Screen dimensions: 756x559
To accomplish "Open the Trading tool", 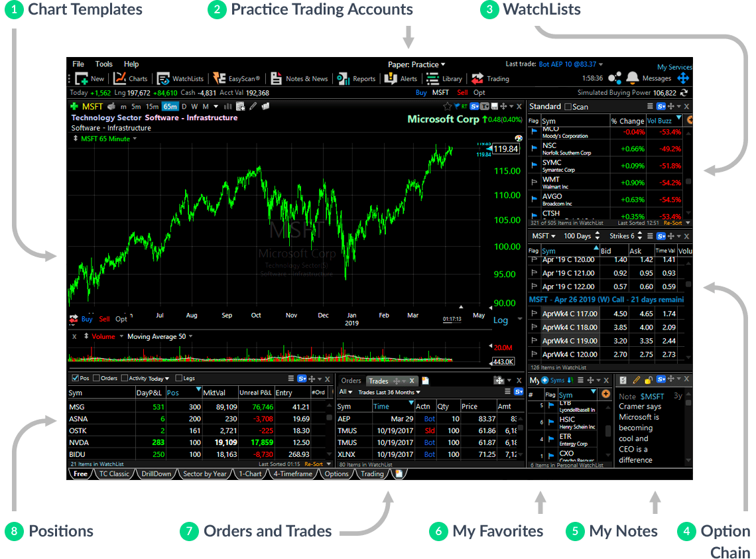I will 499,78.
